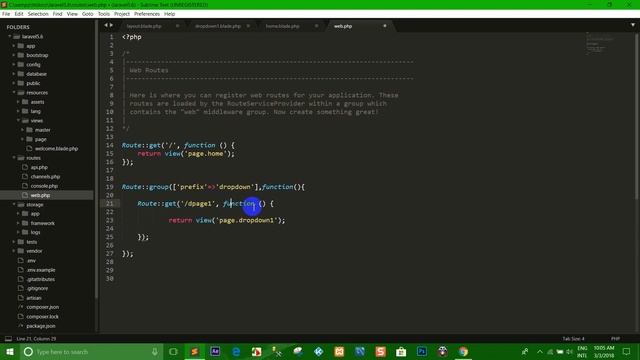Expand the page folder
The image size is (640, 360).
[22, 139]
